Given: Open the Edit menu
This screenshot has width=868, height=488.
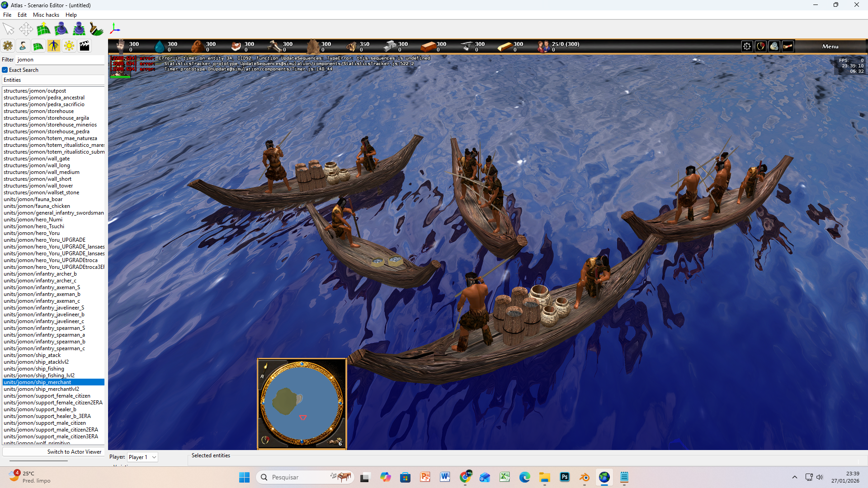Looking at the screenshot, I should [22, 15].
